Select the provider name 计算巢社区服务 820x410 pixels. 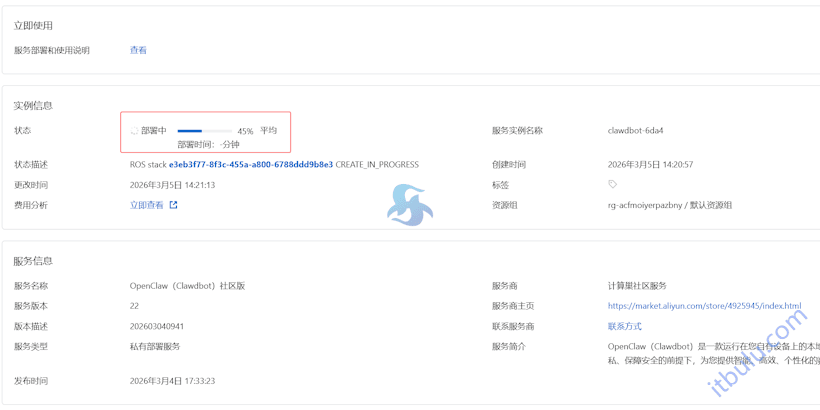(x=637, y=286)
